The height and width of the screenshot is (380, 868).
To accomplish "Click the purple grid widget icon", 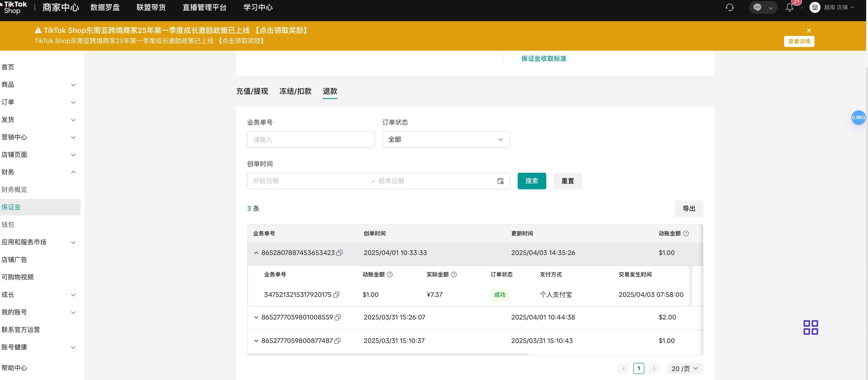I will pos(810,327).
